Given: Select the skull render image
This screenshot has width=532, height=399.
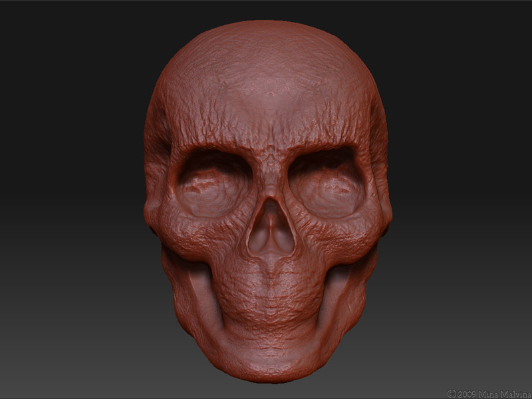Looking at the screenshot, I should pyautogui.click(x=266, y=199).
